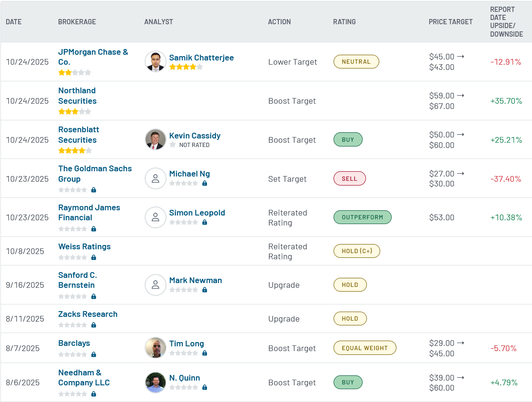
Task: Open Rosenblatt Securities brokerage link
Action: click(79, 135)
